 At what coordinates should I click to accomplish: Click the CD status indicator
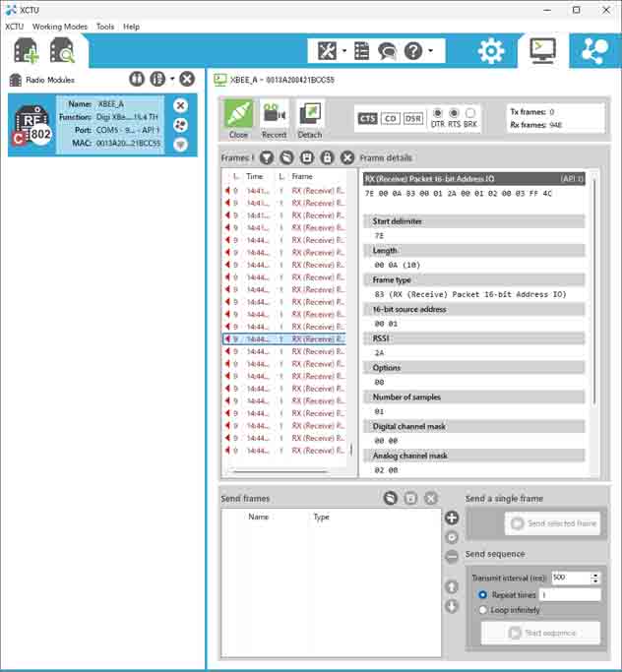[x=390, y=118]
